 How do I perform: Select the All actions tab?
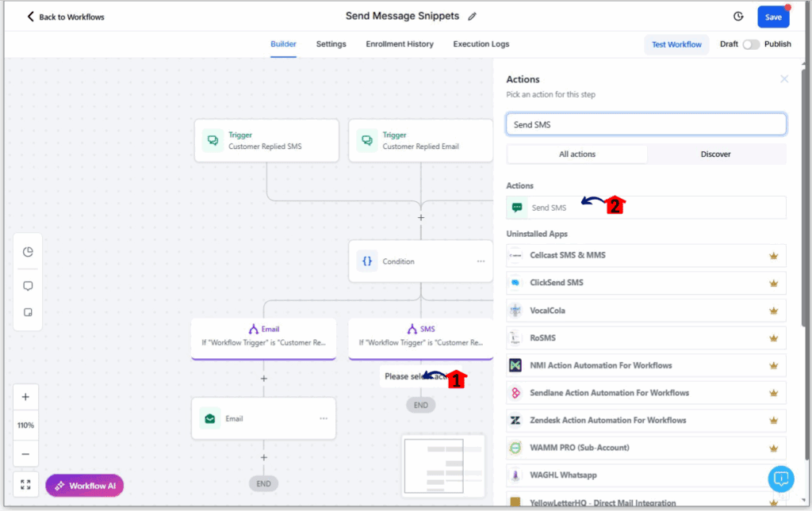(x=577, y=154)
